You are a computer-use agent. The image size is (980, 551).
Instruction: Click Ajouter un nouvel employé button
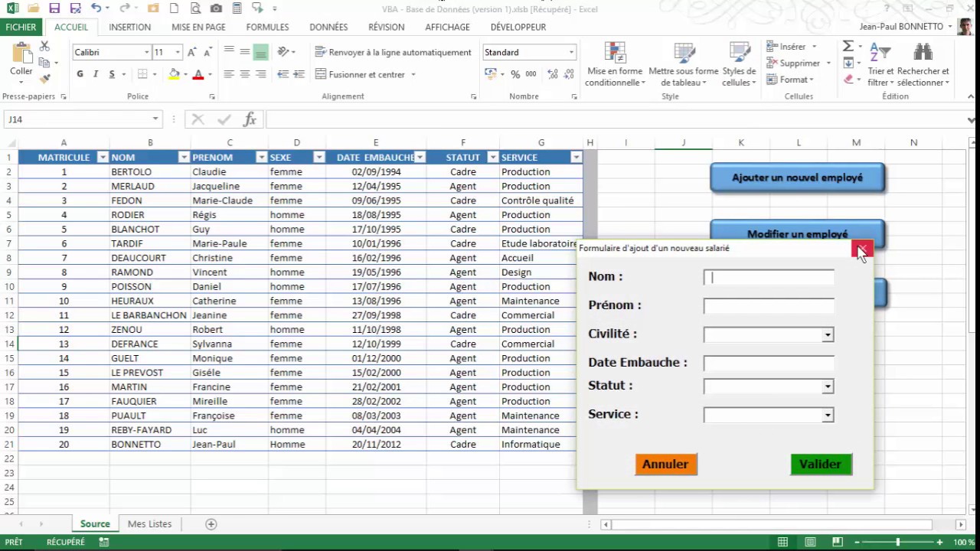click(797, 178)
